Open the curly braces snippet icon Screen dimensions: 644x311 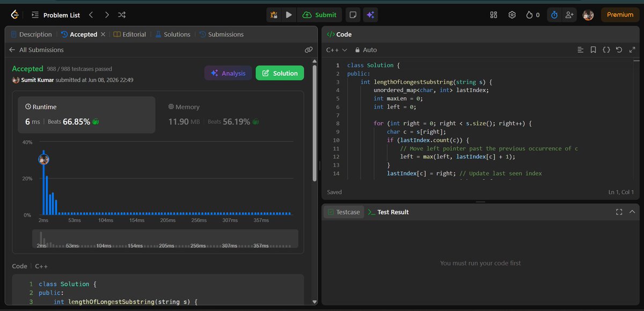click(606, 49)
